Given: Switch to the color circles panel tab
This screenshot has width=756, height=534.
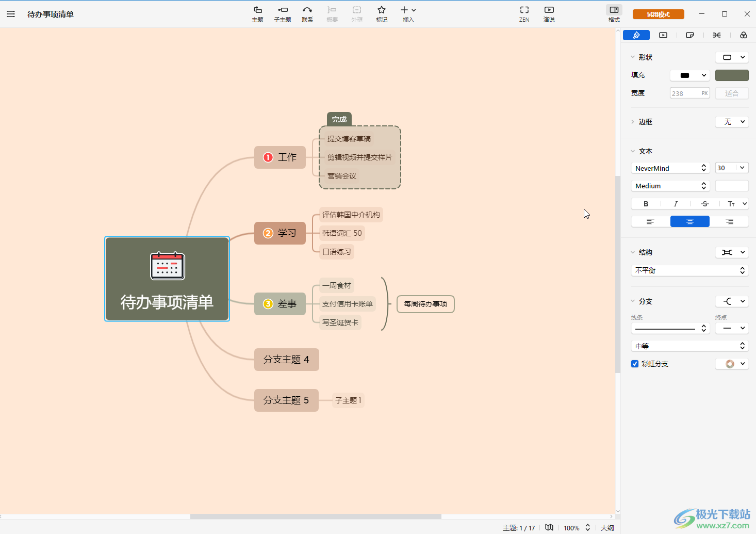Looking at the screenshot, I should [744, 35].
